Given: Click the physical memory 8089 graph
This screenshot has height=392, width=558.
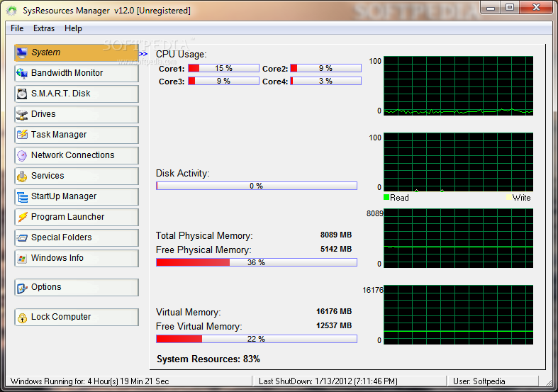Looking at the screenshot, I should 458,238.
